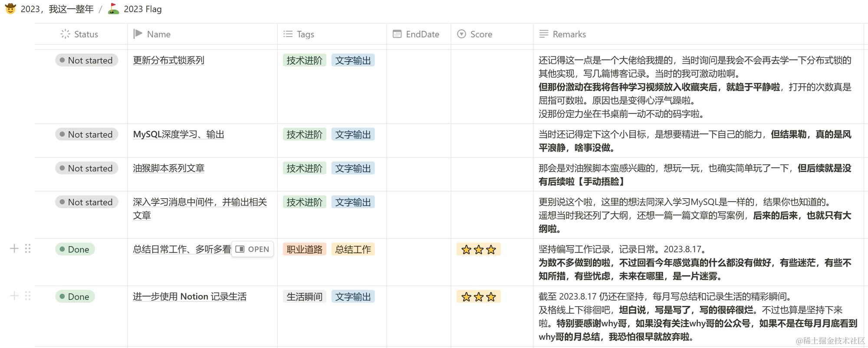868x348 pixels.
Task: Click 技术进阶 tag in 深入学习消息中间件 row
Action: [304, 202]
